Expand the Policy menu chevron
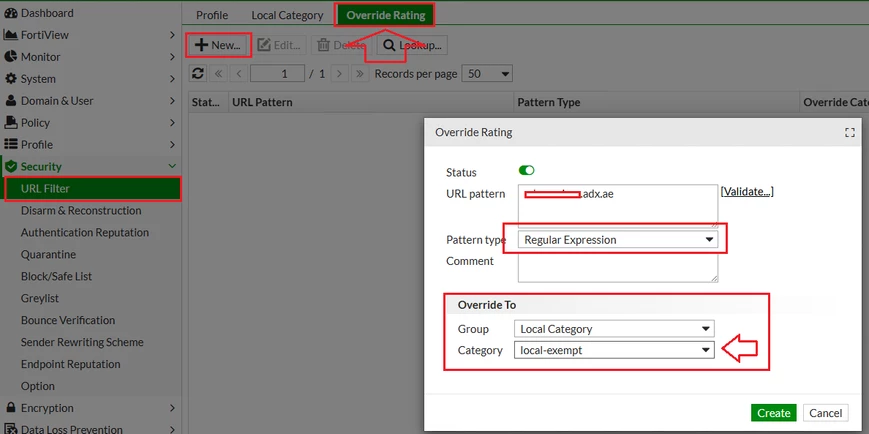 [x=172, y=122]
